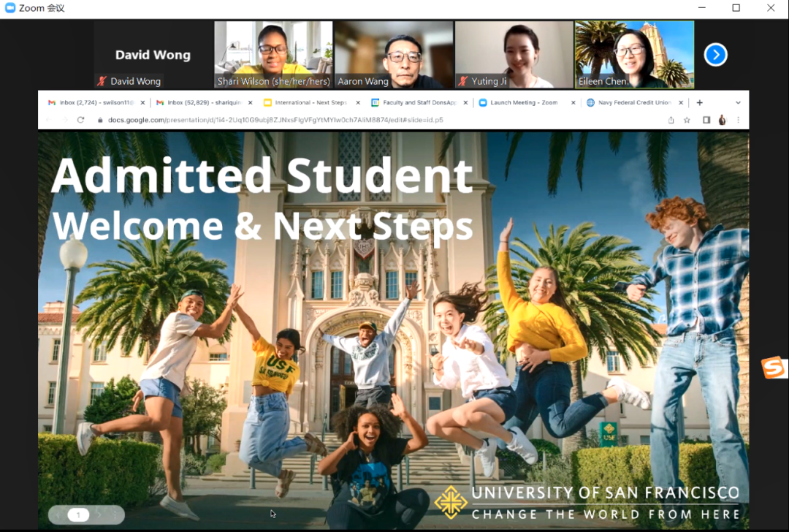
Task: Switch to Navy Federal Credit Union tab
Action: [x=634, y=103]
